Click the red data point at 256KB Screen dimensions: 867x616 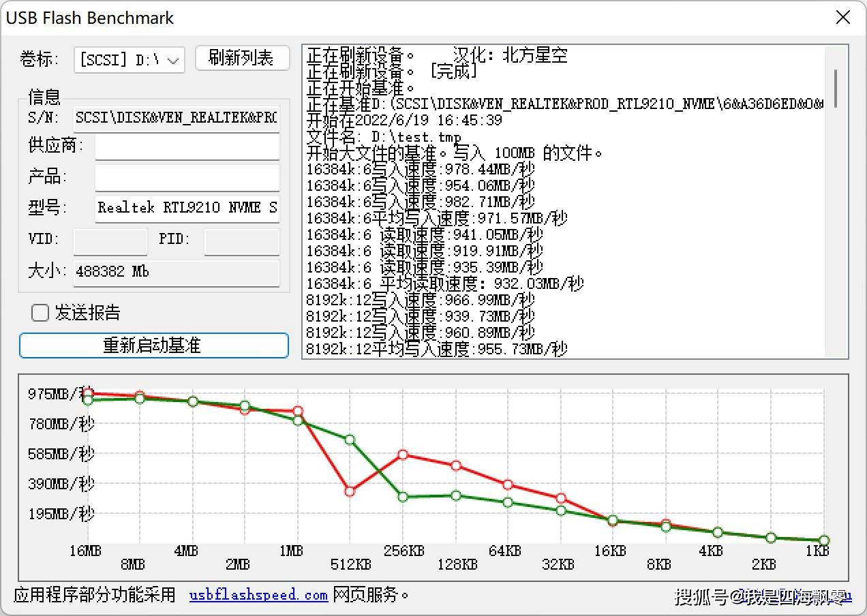click(403, 455)
